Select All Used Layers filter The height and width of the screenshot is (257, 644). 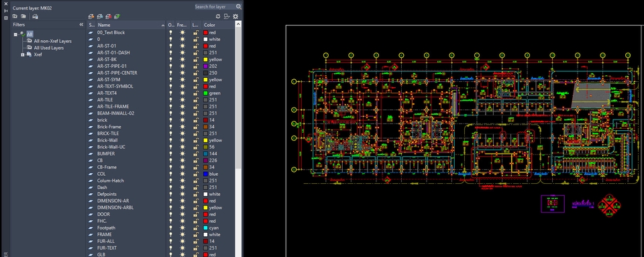point(49,48)
